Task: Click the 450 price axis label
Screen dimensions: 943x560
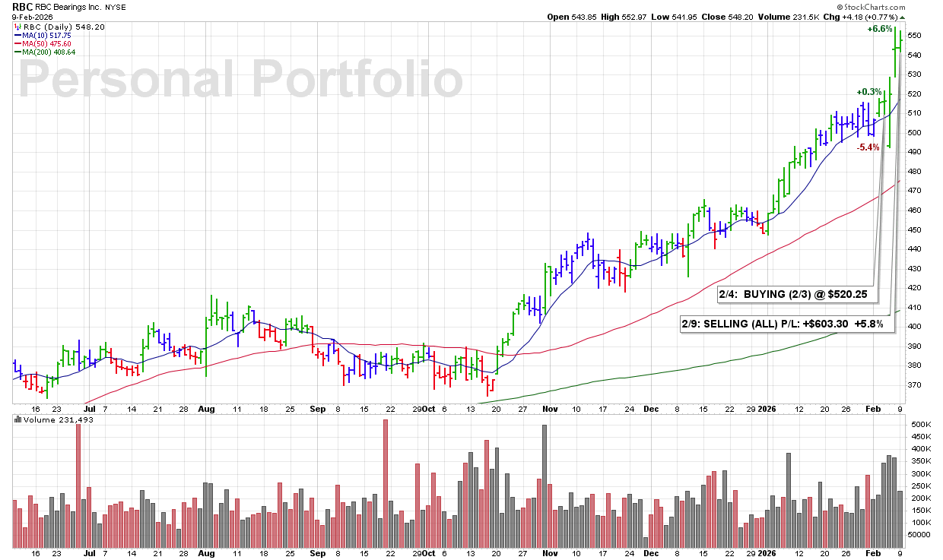Action: (915, 230)
